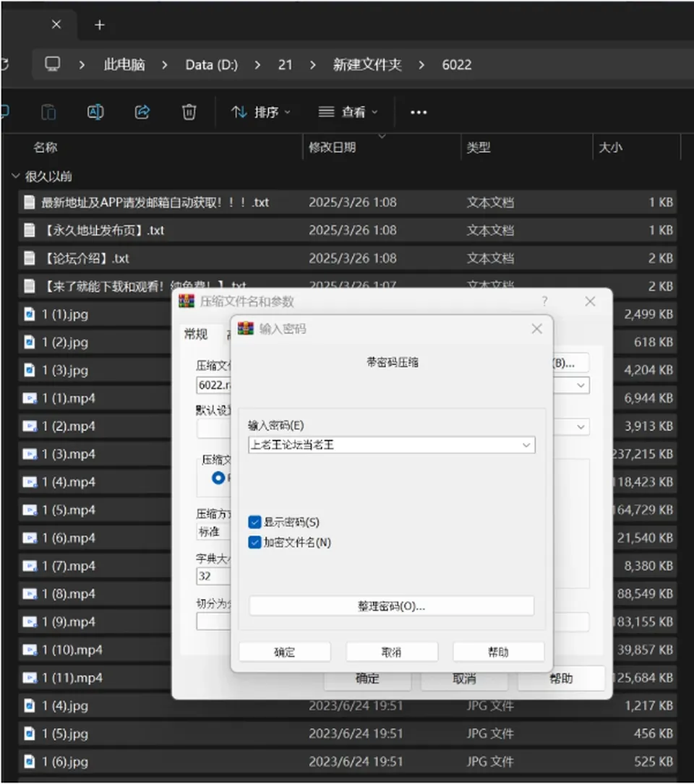Open the 查看 view dropdown

pos(348,112)
